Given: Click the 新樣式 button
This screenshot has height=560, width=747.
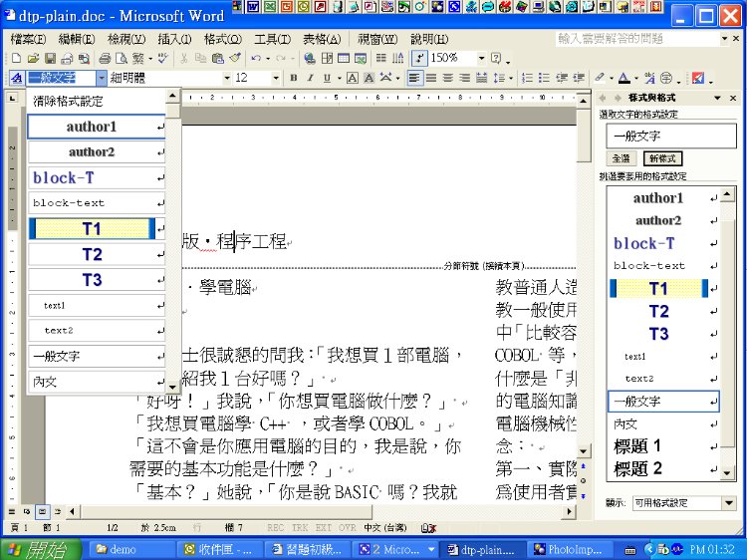Looking at the screenshot, I should [662, 158].
